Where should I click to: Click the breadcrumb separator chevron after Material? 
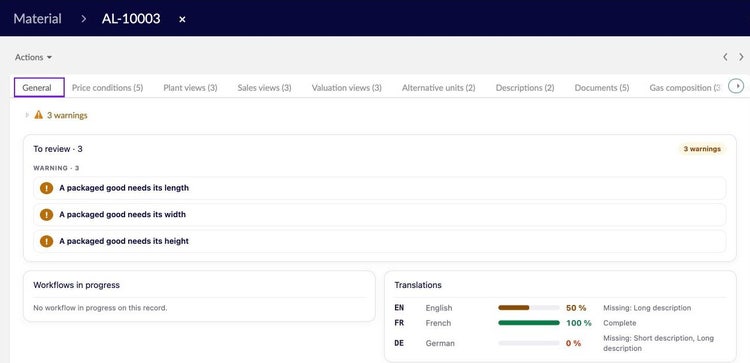[84, 19]
